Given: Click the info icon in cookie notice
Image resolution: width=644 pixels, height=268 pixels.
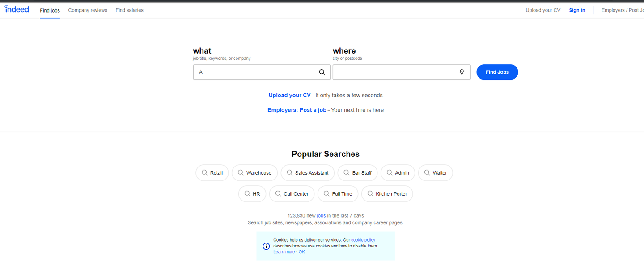Looking at the screenshot, I should coord(266,246).
